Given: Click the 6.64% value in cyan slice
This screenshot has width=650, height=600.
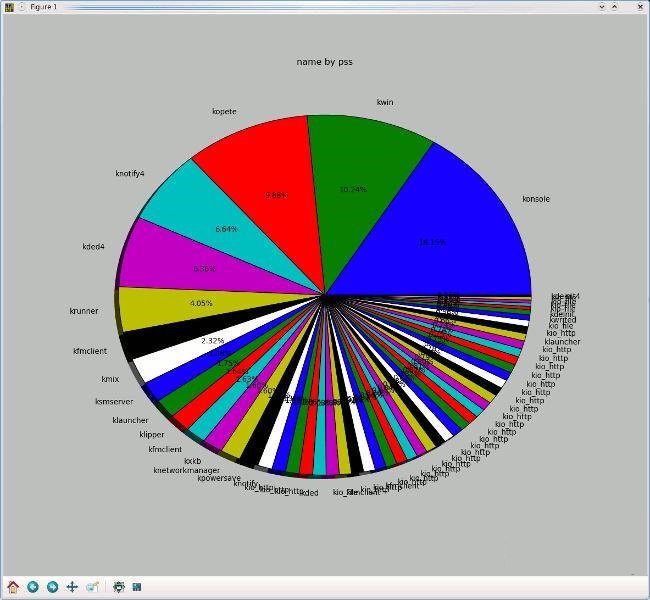Looking at the screenshot, I should (226, 229).
